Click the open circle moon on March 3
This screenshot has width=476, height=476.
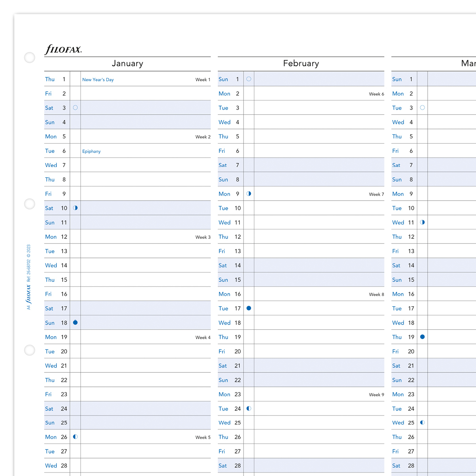pyautogui.click(x=422, y=107)
